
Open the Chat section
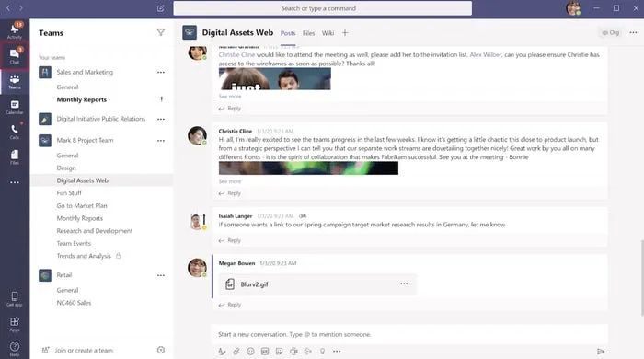(x=15, y=56)
